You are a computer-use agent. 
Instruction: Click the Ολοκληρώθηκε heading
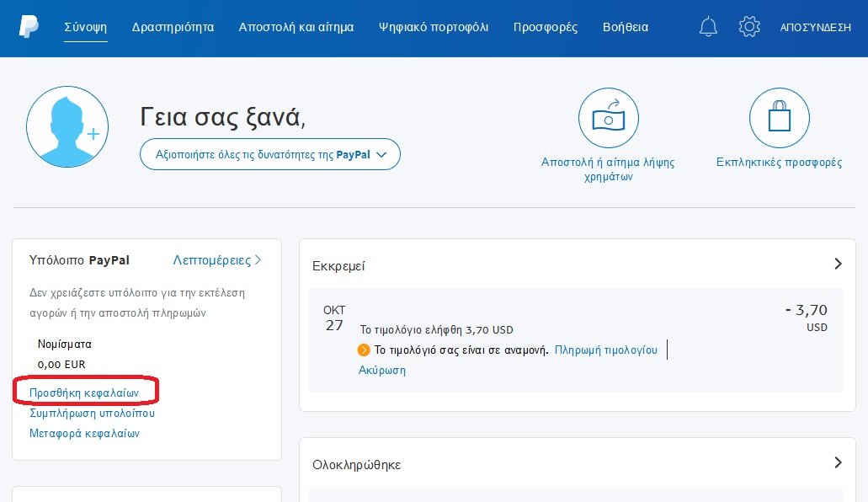pyautogui.click(x=356, y=465)
